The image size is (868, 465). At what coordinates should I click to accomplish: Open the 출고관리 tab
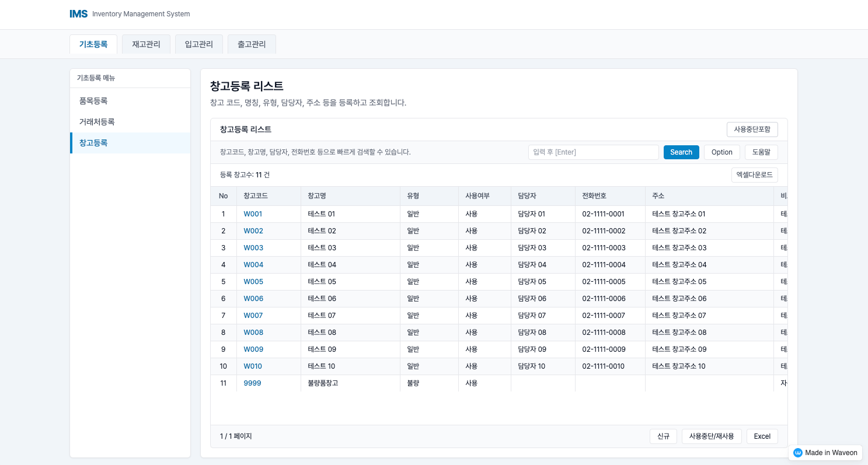point(251,44)
